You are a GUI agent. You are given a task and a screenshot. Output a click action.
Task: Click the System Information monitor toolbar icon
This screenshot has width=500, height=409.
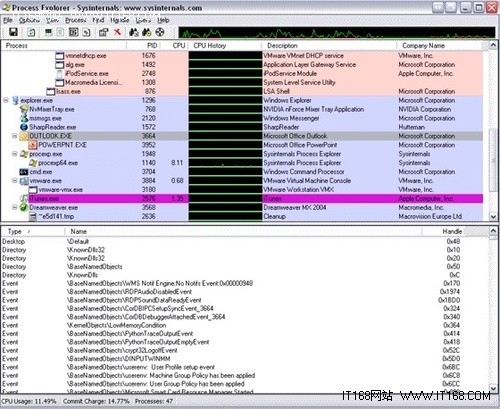[x=48, y=32]
